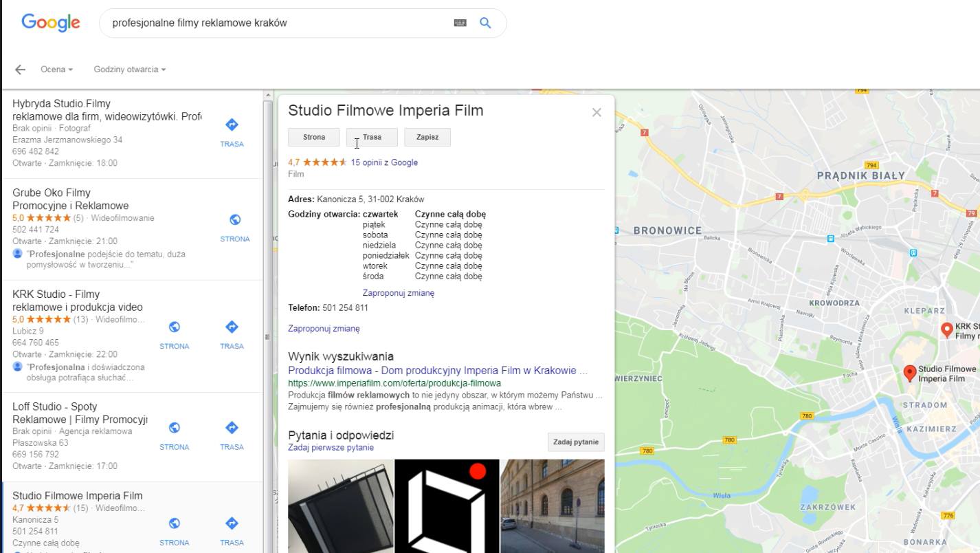
Task: Click the ZAKRZÓWEK label on the map
Action: (828, 507)
